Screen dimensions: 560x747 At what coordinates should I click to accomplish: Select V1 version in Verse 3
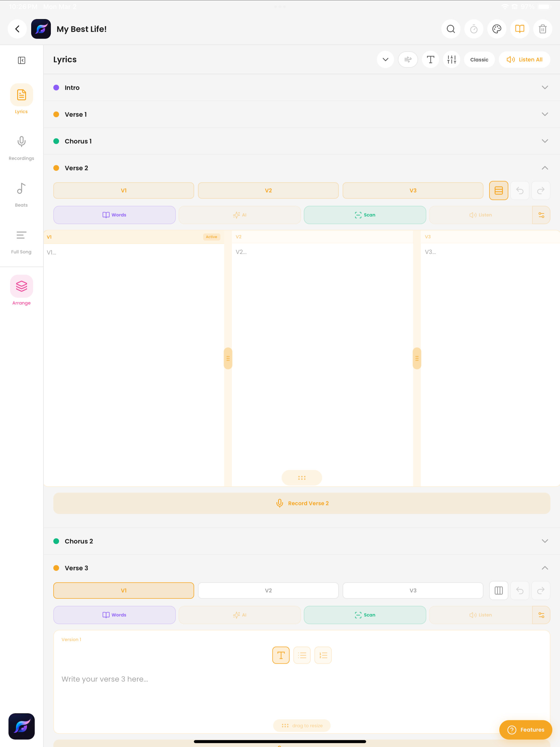[x=124, y=590]
